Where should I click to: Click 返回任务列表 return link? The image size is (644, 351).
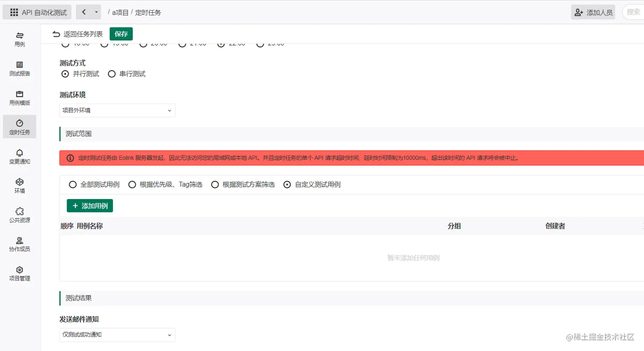[78, 34]
